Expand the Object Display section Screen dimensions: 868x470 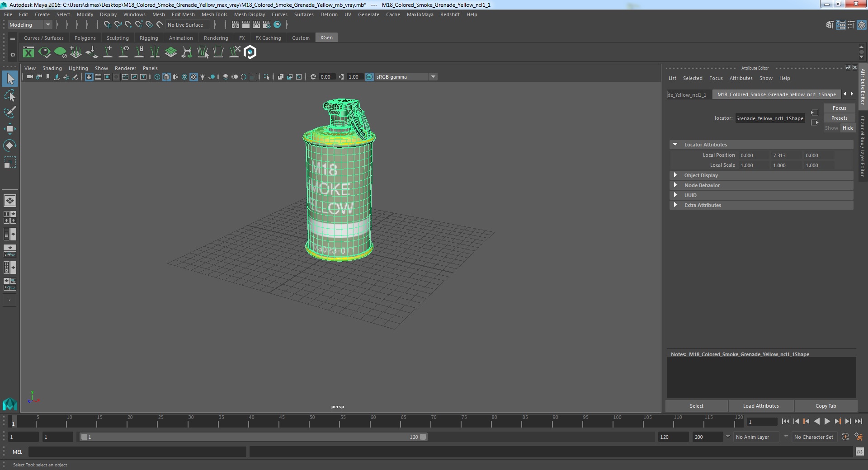point(675,175)
